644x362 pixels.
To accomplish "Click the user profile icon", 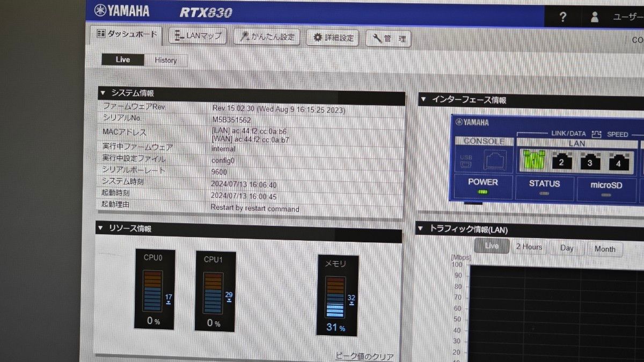I will point(595,17).
